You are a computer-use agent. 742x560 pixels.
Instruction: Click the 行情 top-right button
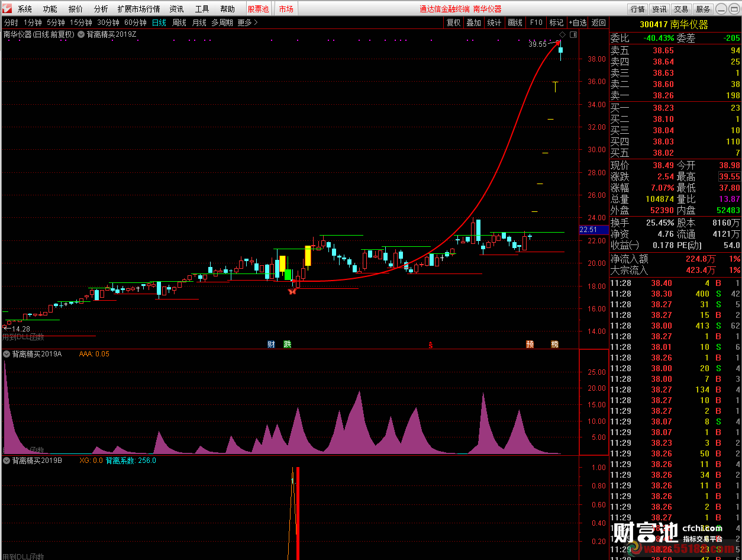pos(637,9)
